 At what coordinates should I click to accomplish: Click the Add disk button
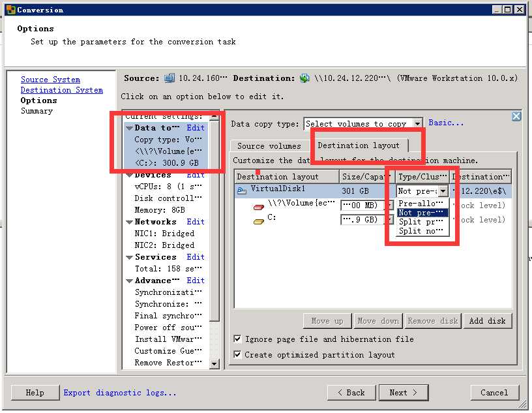[x=487, y=320]
